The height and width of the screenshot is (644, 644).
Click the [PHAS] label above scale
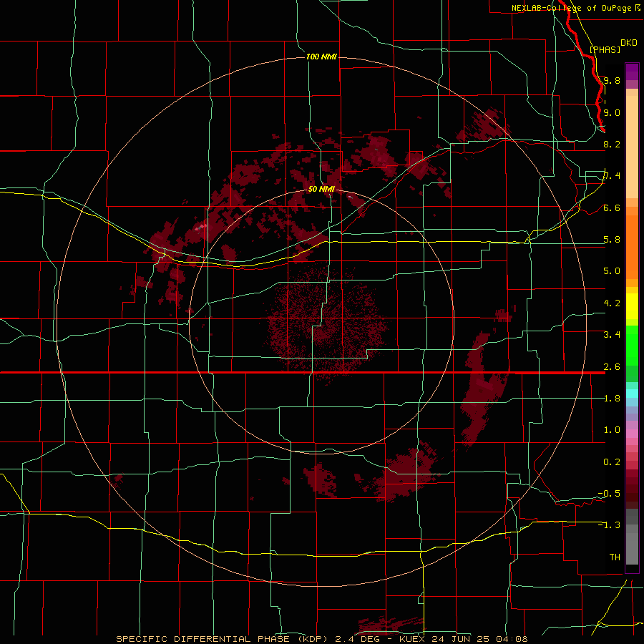point(605,49)
